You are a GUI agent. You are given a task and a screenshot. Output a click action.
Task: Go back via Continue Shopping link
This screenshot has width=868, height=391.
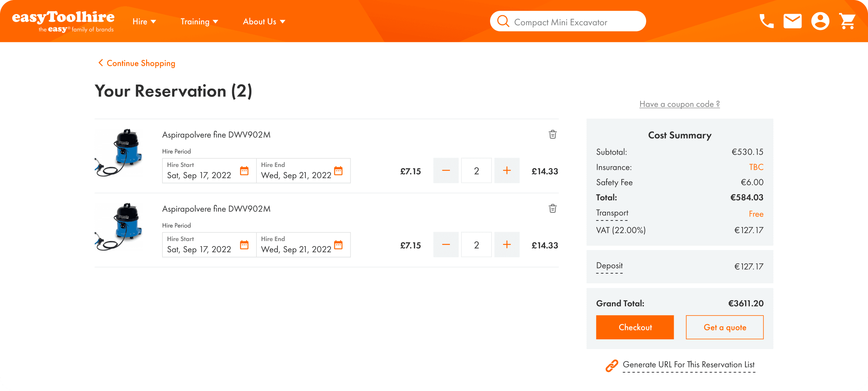point(137,63)
